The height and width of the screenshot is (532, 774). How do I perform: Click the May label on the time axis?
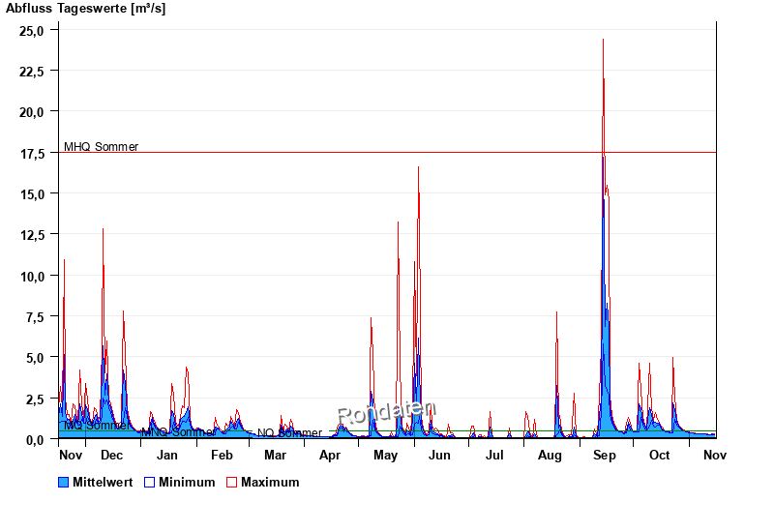pyautogui.click(x=386, y=455)
